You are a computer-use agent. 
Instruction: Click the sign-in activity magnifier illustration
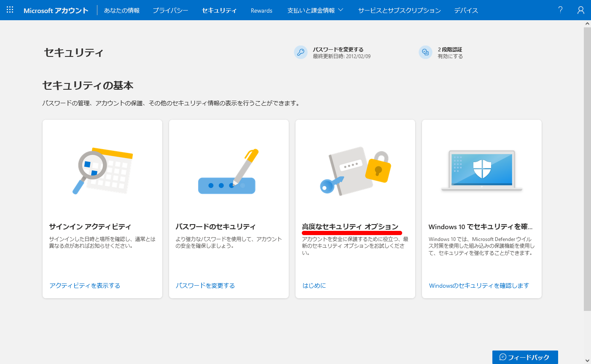(x=102, y=171)
